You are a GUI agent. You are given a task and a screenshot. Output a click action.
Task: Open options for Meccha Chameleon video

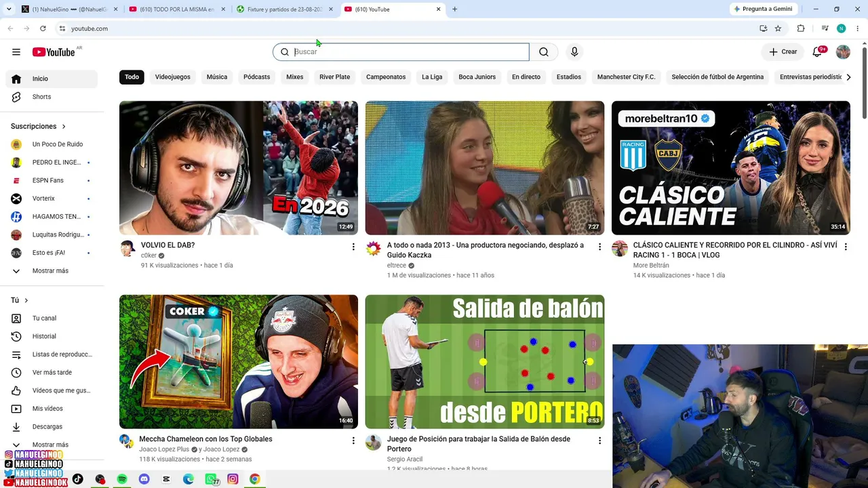tap(353, 441)
